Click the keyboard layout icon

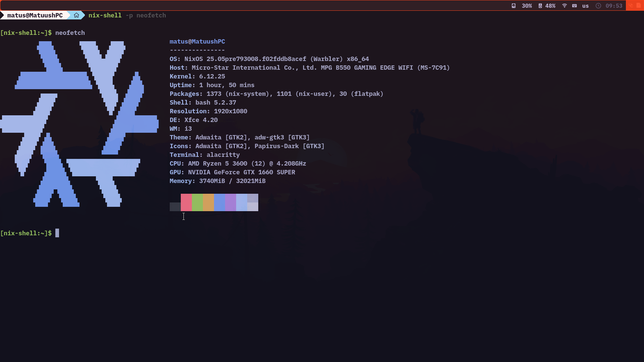[x=575, y=6]
